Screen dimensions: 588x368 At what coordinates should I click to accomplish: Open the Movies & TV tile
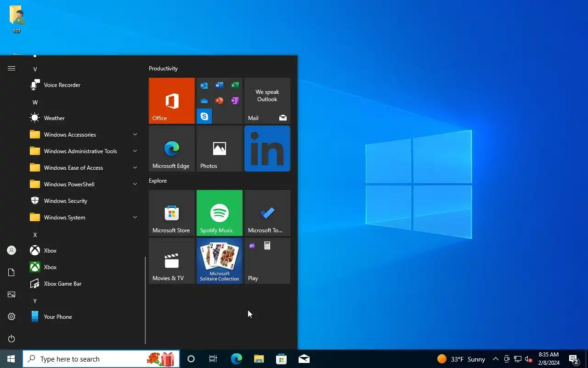(x=172, y=261)
